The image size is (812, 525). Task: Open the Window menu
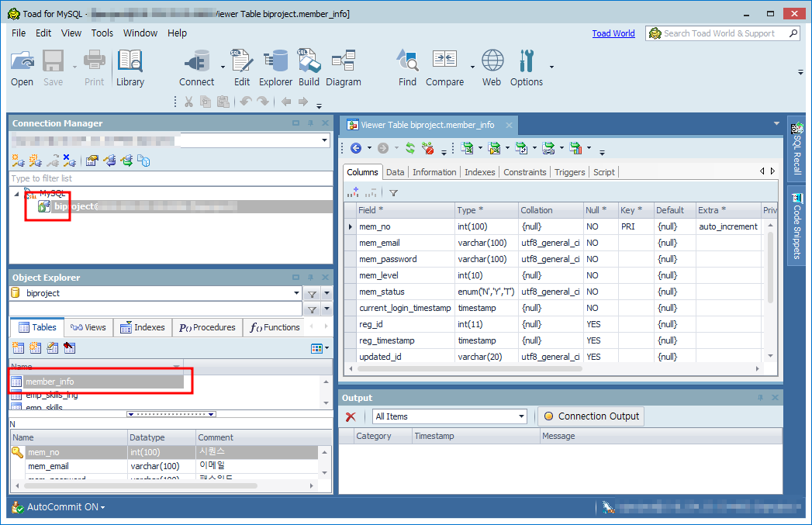pos(140,33)
